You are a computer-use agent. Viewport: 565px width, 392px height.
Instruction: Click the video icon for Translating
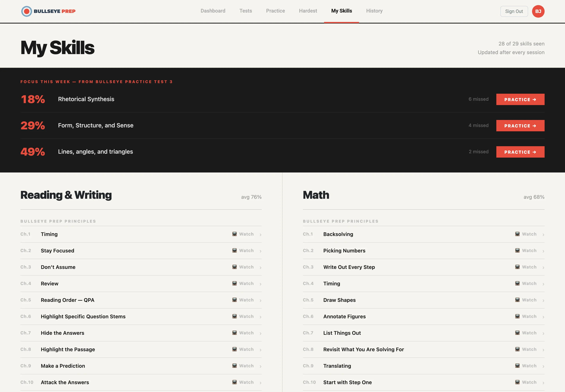517,366
